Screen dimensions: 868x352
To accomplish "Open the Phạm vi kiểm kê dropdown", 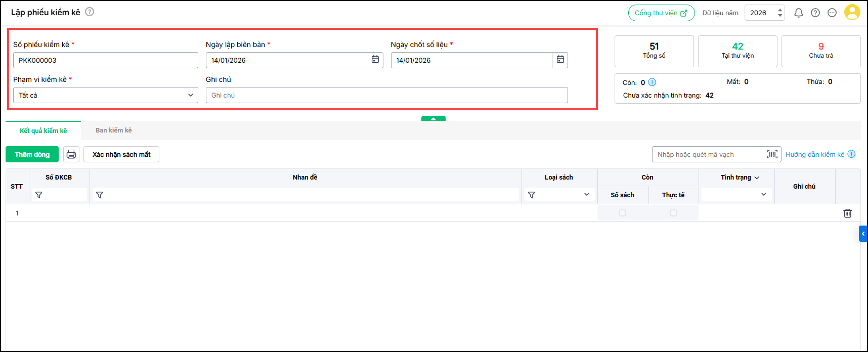I will click(105, 95).
